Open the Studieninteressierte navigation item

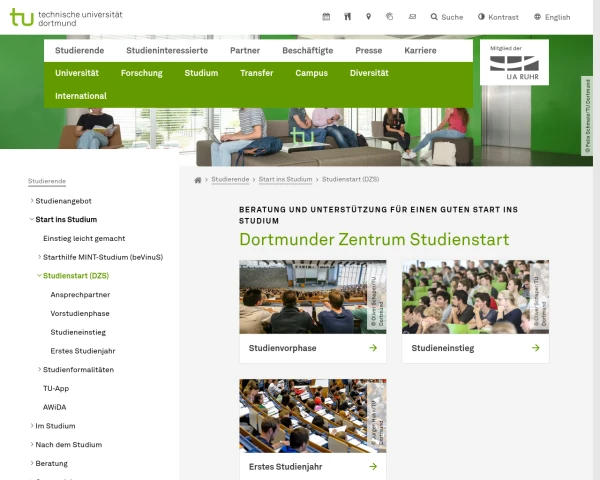[x=167, y=51]
